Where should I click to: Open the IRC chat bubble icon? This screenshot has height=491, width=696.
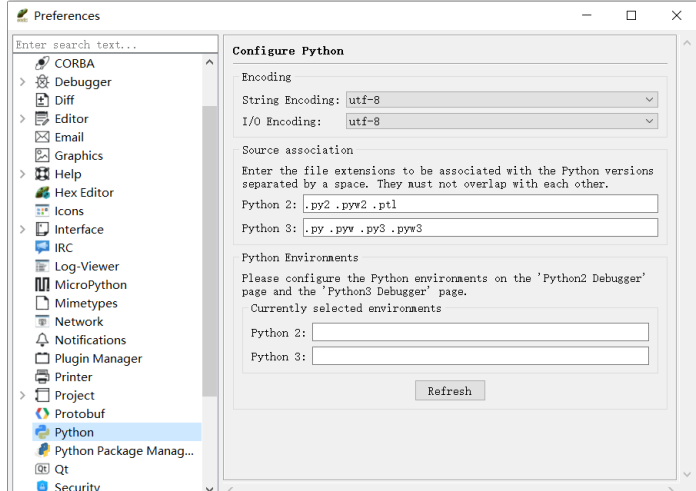pos(42,248)
